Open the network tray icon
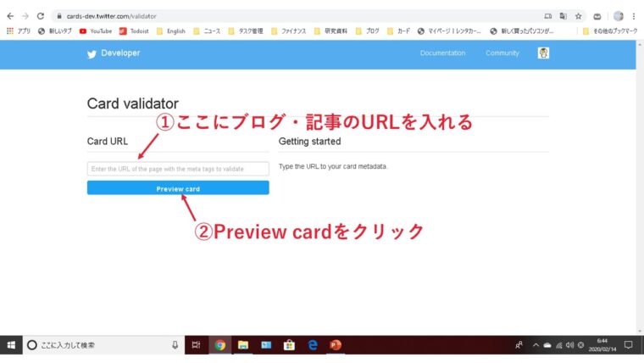644x363 pixels. point(558,345)
